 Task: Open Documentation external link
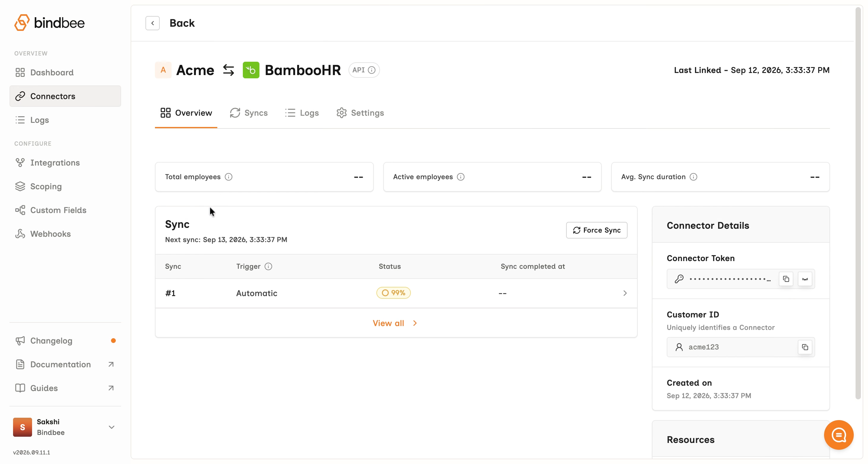[x=65, y=364]
